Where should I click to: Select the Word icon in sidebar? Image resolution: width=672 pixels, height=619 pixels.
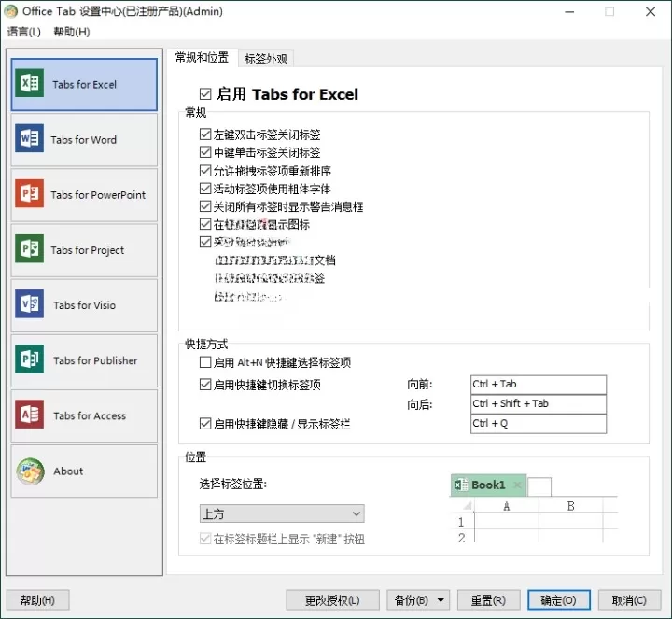pos(29,138)
